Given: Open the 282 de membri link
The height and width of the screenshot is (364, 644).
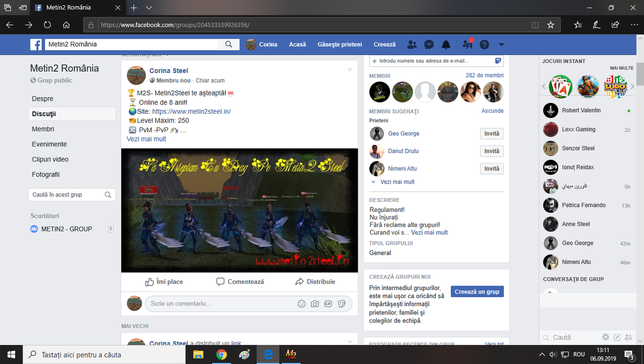Looking at the screenshot, I should [485, 76].
